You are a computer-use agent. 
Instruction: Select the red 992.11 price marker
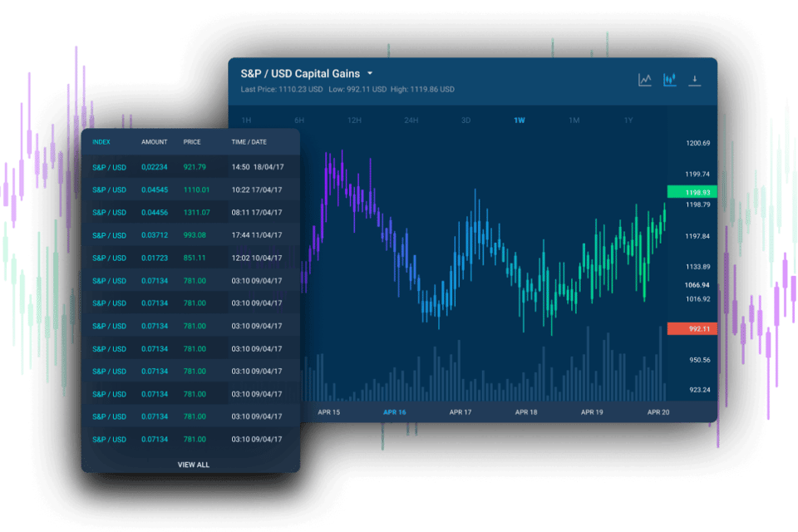pos(692,329)
